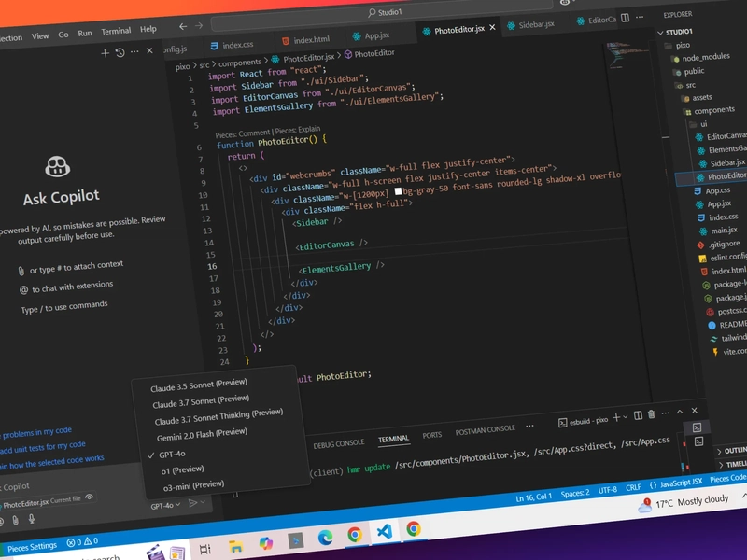Go forward with the right arrow

coord(199,26)
